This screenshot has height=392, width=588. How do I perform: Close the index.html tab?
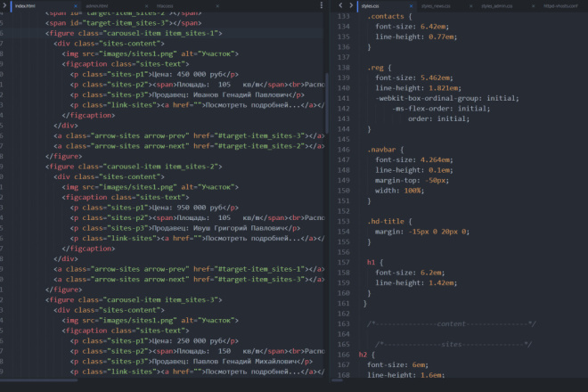coord(76,6)
